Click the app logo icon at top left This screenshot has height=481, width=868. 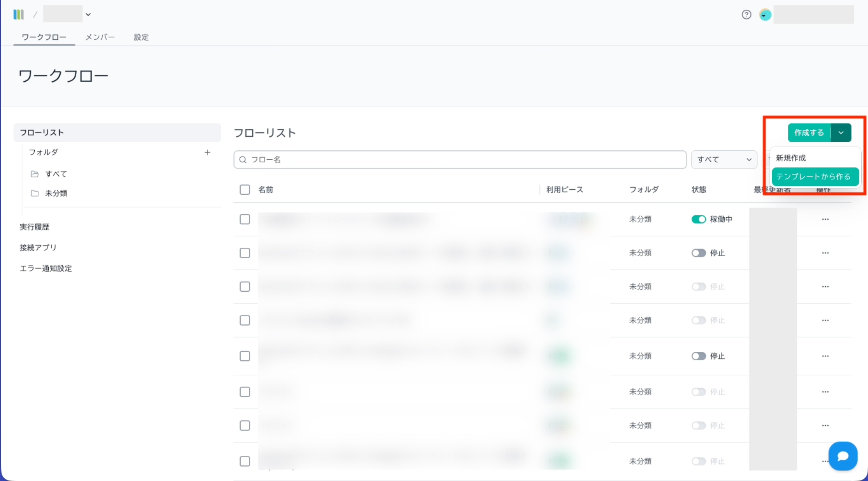tap(18, 14)
